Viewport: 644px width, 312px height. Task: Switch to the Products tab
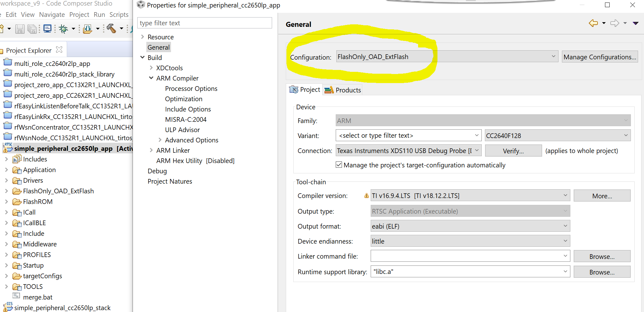click(x=343, y=90)
